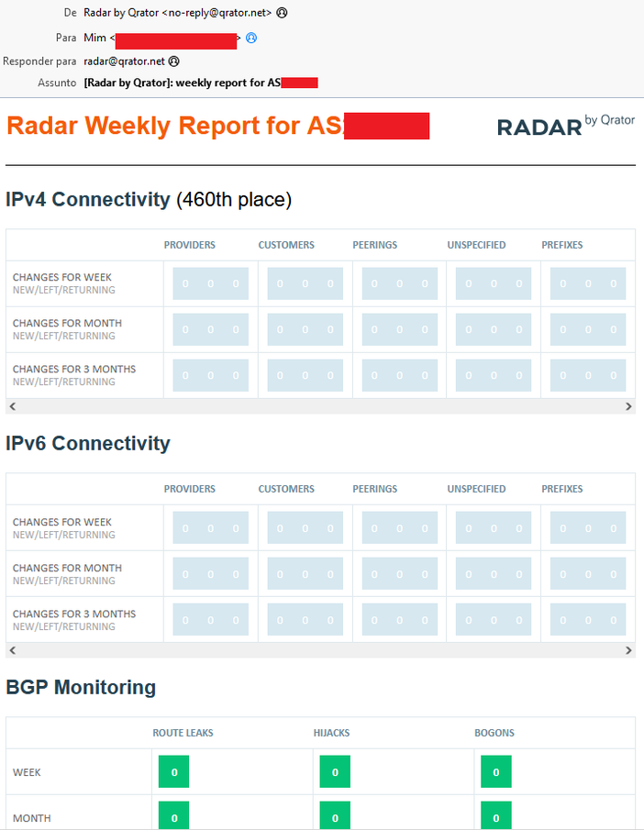This screenshot has height=830, width=644.
Task: Click IPv4 weekly Providers 0 0 0 cell
Action: pyautogui.click(x=211, y=283)
